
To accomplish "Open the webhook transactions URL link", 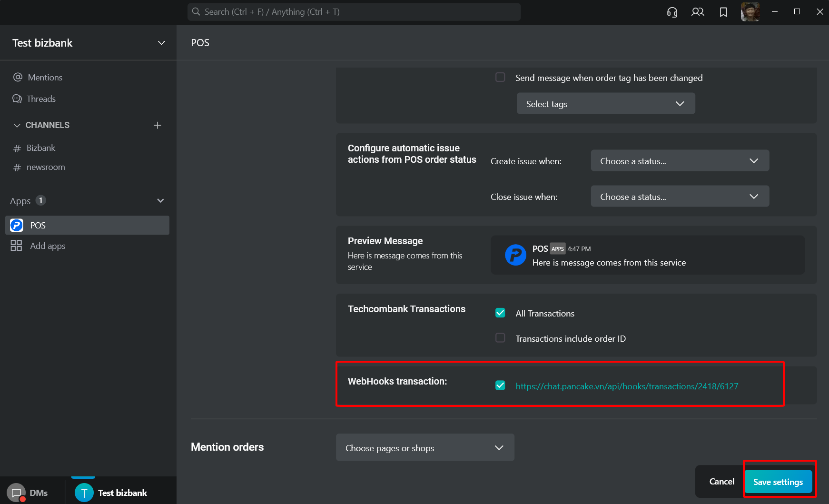I will pos(627,386).
